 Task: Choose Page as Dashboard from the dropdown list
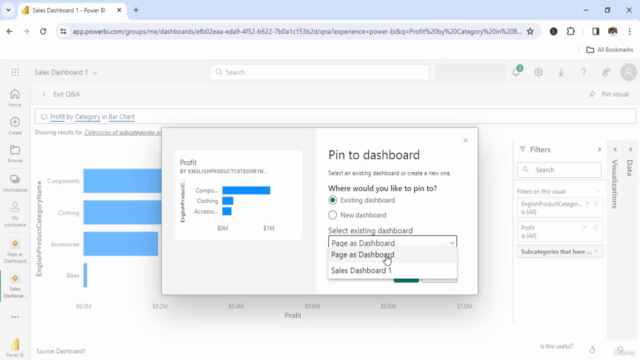[x=392, y=255]
